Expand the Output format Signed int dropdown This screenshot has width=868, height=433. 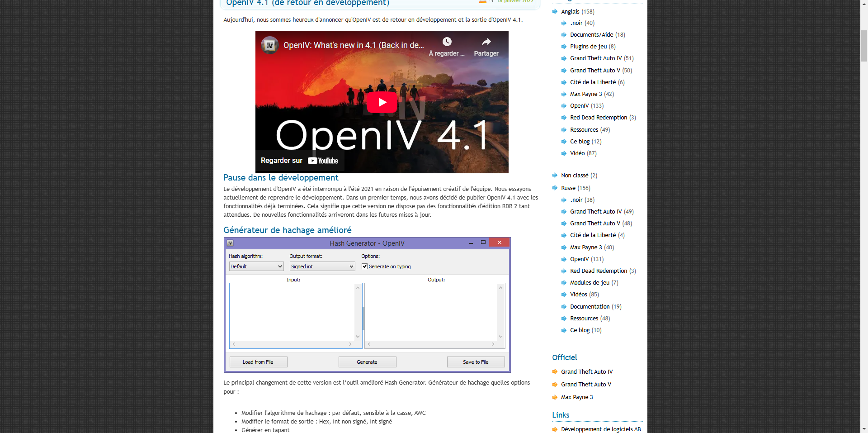[x=322, y=266]
